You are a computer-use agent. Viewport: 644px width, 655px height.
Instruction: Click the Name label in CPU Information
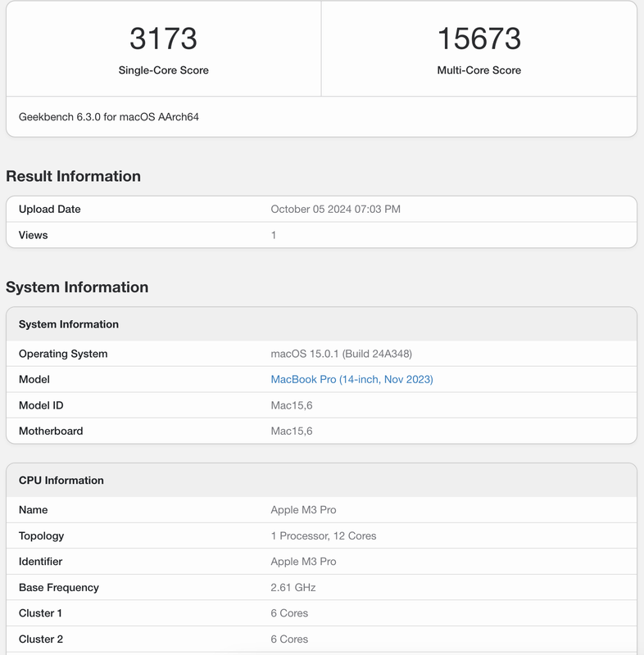pyautogui.click(x=33, y=510)
